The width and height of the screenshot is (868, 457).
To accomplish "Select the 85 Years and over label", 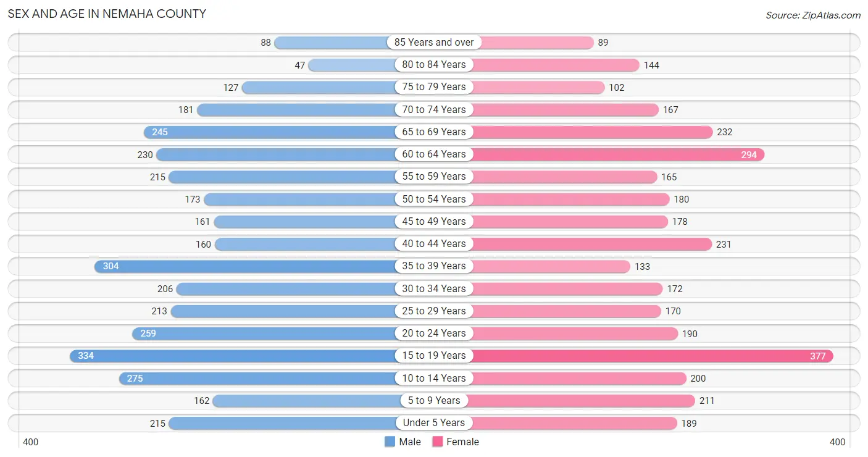I will [x=434, y=42].
